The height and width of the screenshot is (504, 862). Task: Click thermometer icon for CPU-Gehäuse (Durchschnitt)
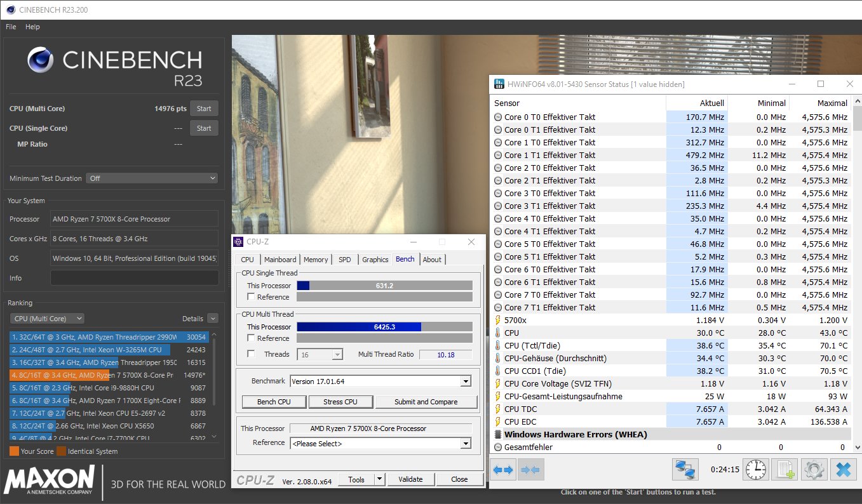tap(498, 358)
